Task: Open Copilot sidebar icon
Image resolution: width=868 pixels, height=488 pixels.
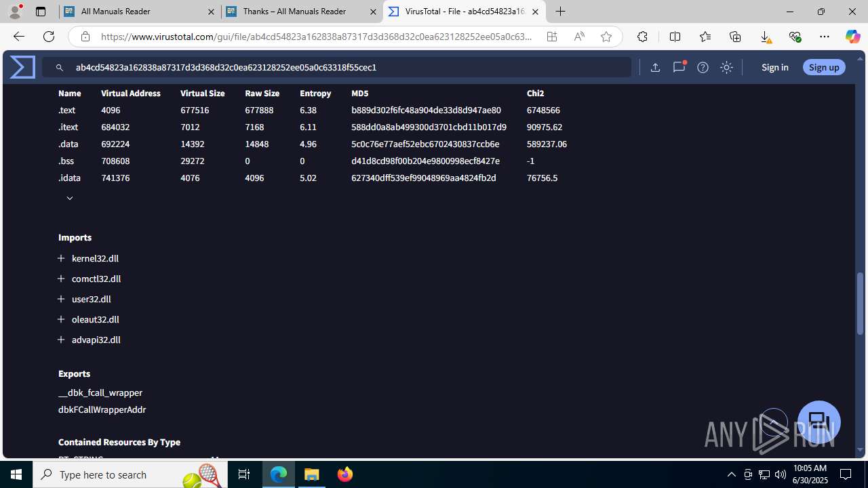Action: [x=853, y=37]
